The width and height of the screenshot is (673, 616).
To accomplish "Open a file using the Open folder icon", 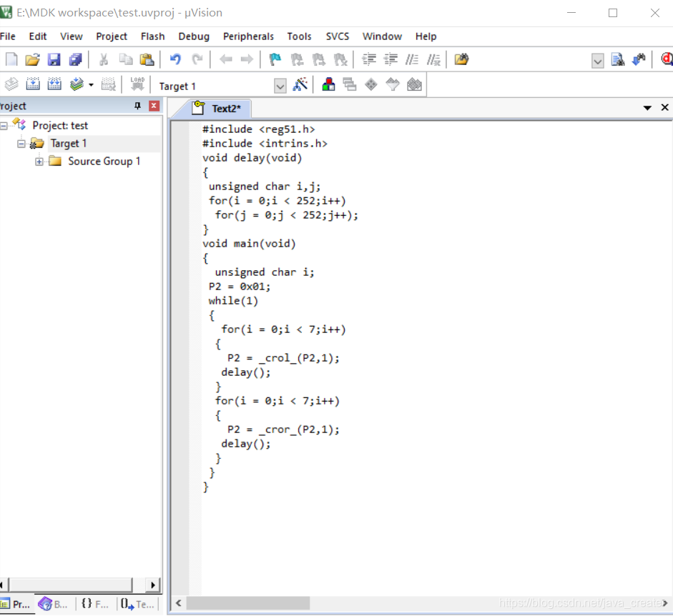I will [32, 59].
